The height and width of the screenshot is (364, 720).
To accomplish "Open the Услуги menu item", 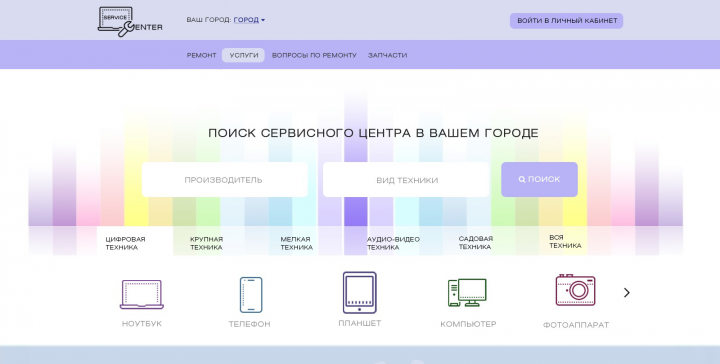I will (x=243, y=55).
